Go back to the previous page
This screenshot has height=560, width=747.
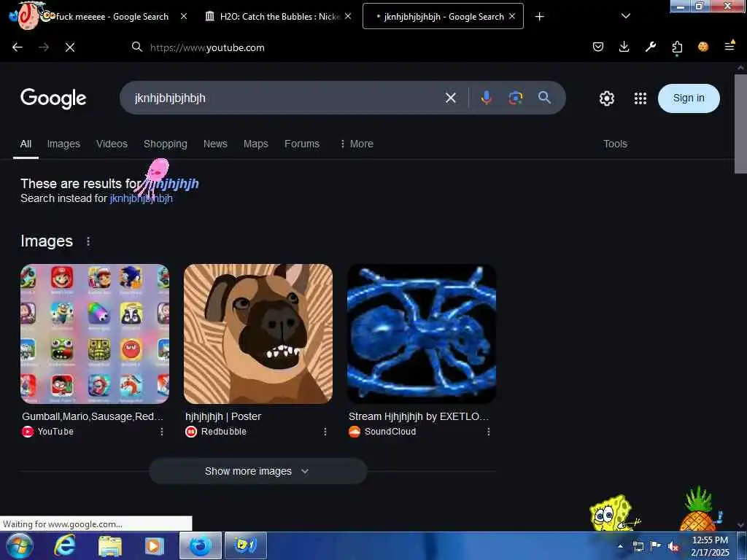(x=18, y=47)
